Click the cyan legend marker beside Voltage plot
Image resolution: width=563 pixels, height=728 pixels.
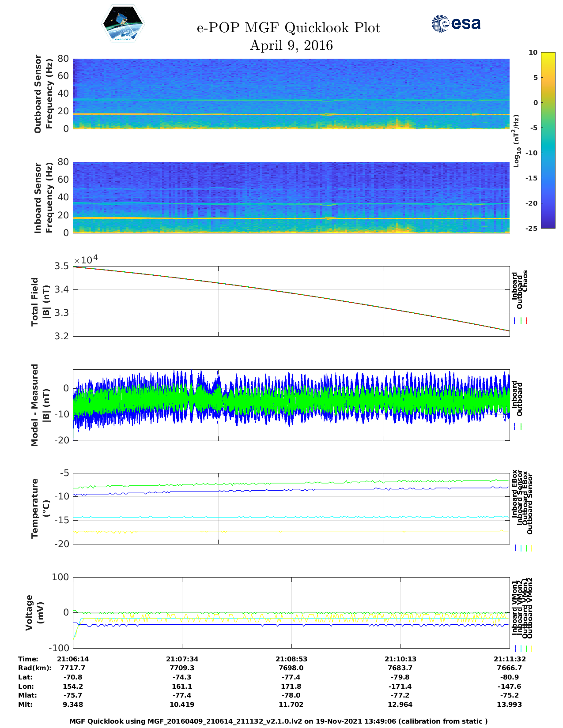(521, 649)
